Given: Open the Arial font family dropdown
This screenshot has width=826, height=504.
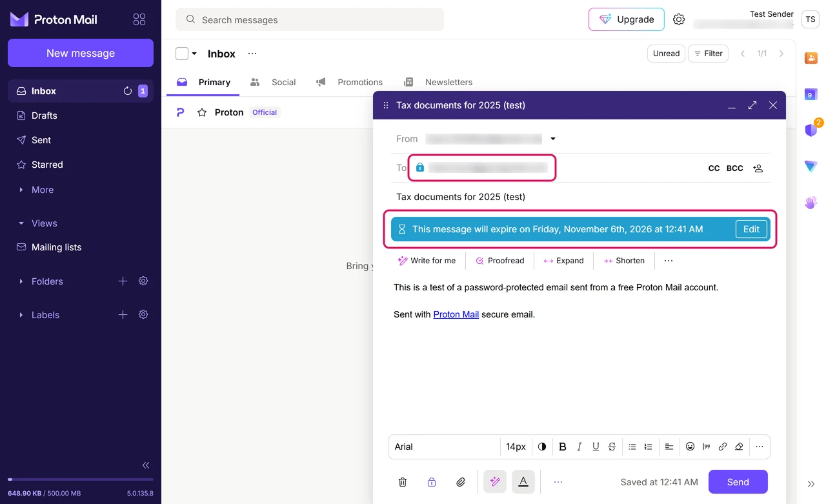Looking at the screenshot, I should click(445, 447).
